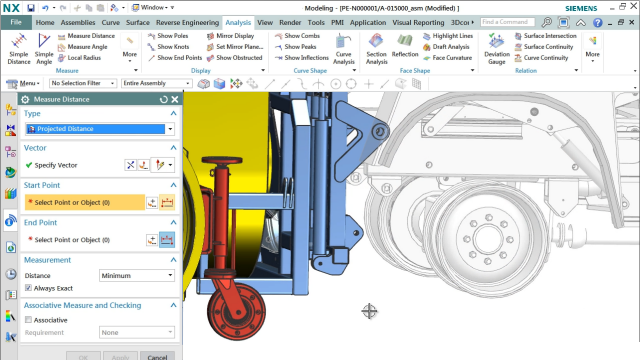Collapse the Vector section
Image resolution: width=640 pixels, height=360 pixels.
coord(173,148)
